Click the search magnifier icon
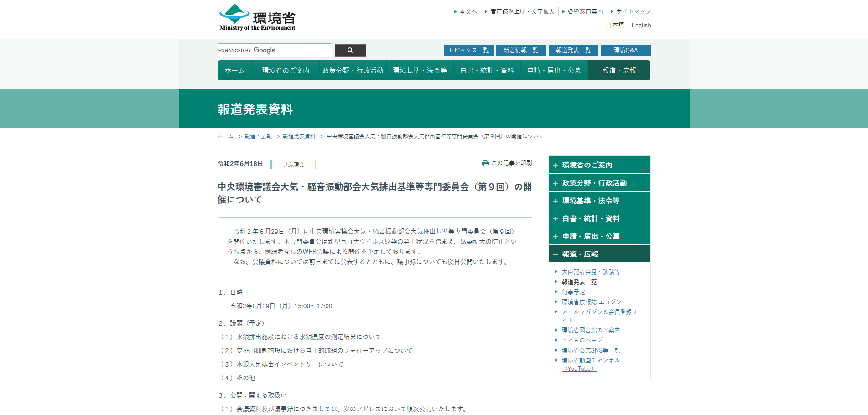Viewport: 868px width, 415px height. pos(350,50)
